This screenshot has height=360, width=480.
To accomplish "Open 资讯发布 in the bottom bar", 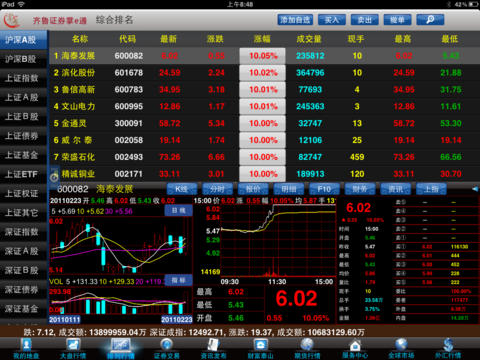I will coord(213,349).
